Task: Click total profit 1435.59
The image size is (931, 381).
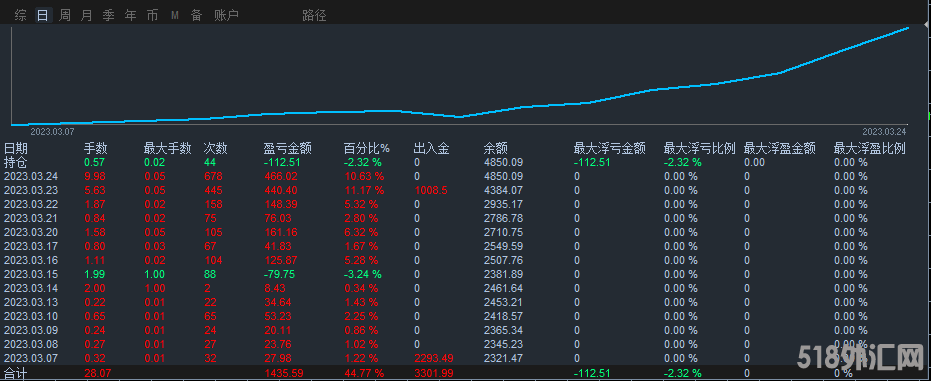Action: coord(283,373)
